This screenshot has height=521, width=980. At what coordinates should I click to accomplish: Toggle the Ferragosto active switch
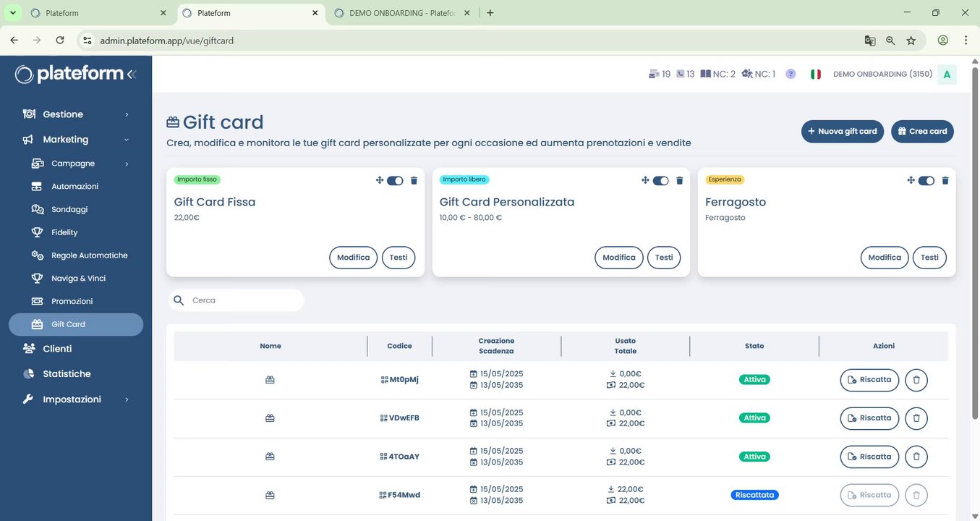[926, 181]
